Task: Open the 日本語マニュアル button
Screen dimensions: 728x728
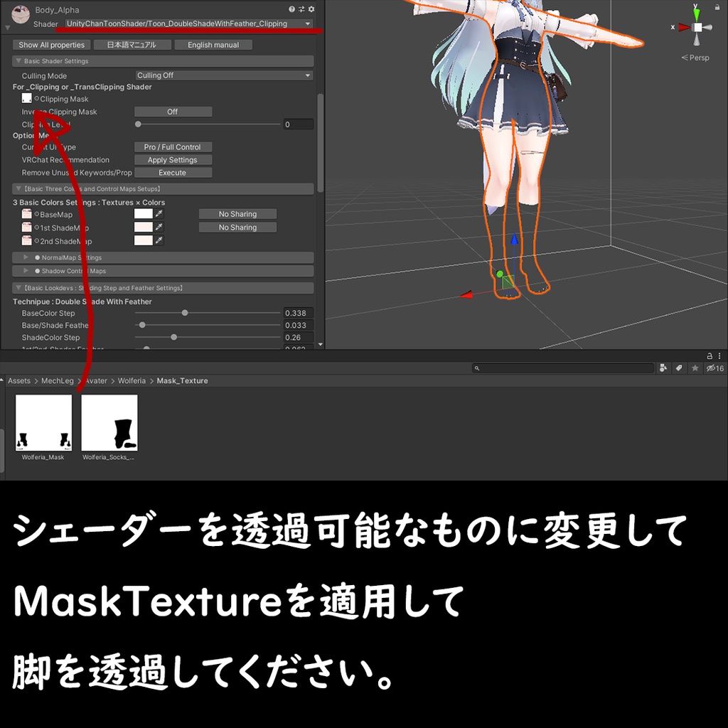Action: [x=132, y=45]
